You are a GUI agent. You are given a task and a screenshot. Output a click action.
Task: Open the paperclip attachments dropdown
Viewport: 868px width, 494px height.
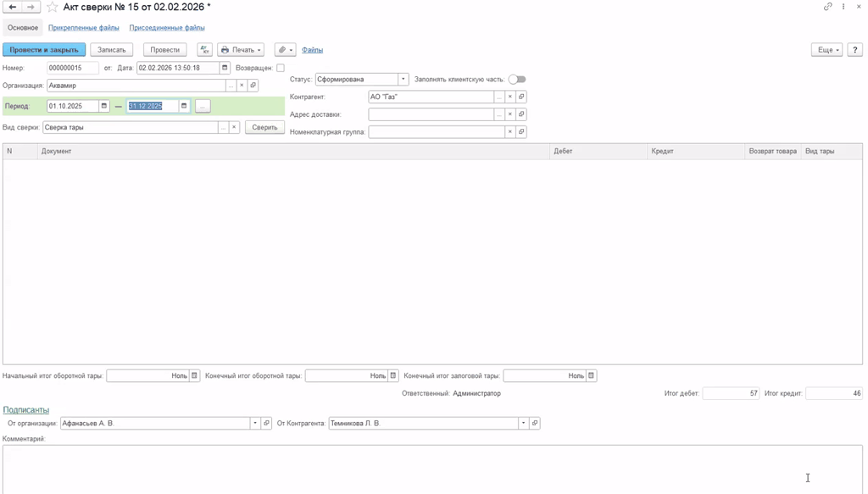click(286, 50)
